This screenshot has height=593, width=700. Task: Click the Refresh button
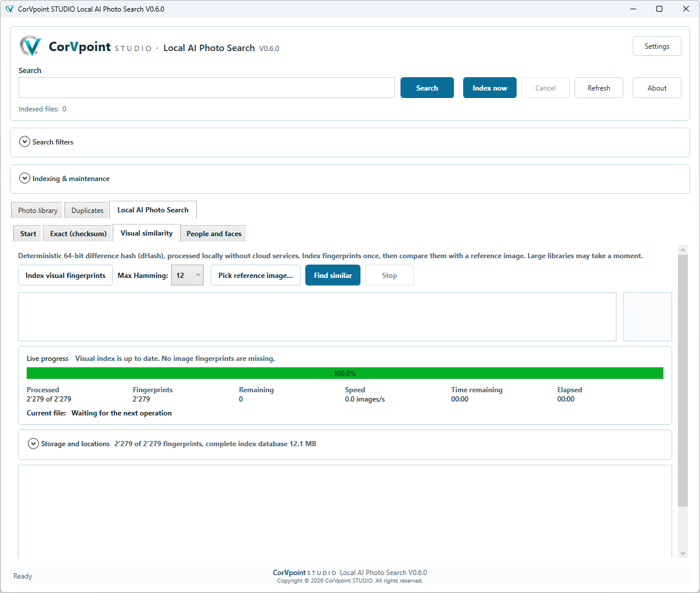[599, 88]
